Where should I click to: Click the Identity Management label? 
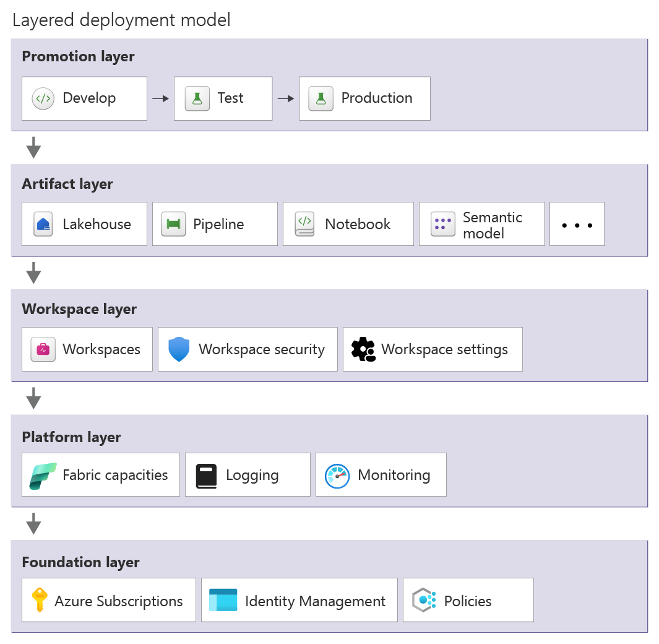coord(315,601)
